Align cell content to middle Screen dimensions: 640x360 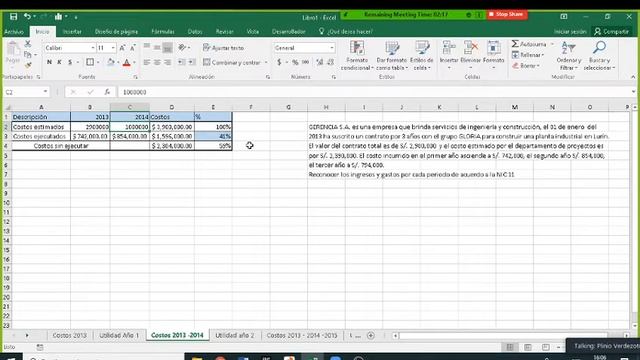(157, 47)
